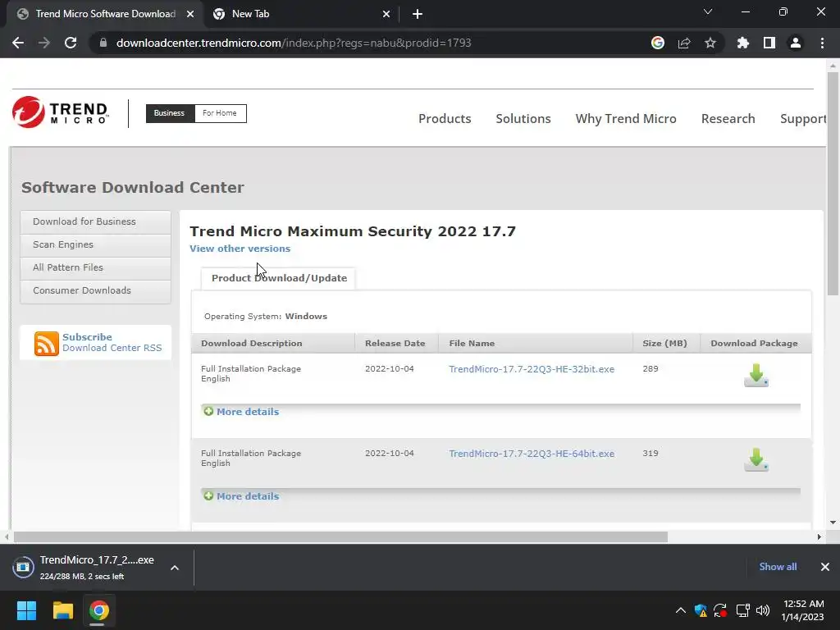The image size is (840, 630).
Task: Bookmark this page with the star icon
Action: pyautogui.click(x=710, y=43)
